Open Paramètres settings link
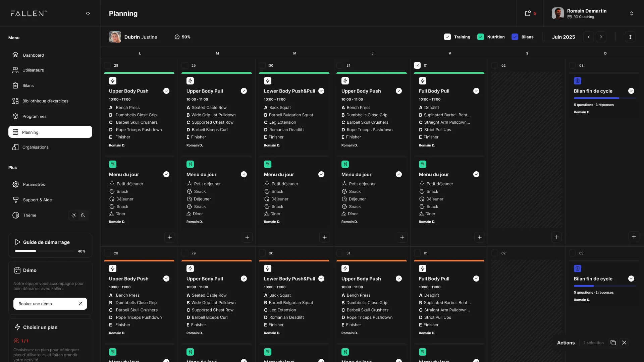The width and height of the screenshot is (644, 362). [x=50, y=184]
